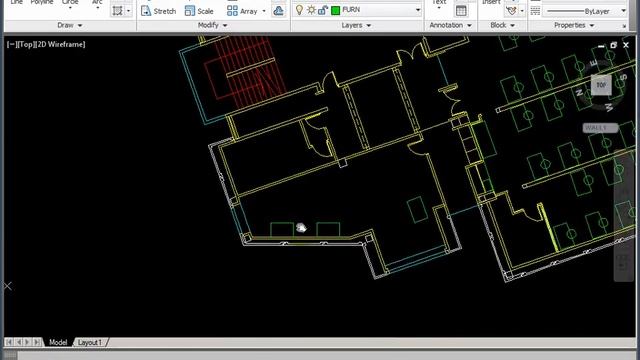The height and width of the screenshot is (360, 640).
Task: Expand the Block panel
Action: click(x=502, y=25)
